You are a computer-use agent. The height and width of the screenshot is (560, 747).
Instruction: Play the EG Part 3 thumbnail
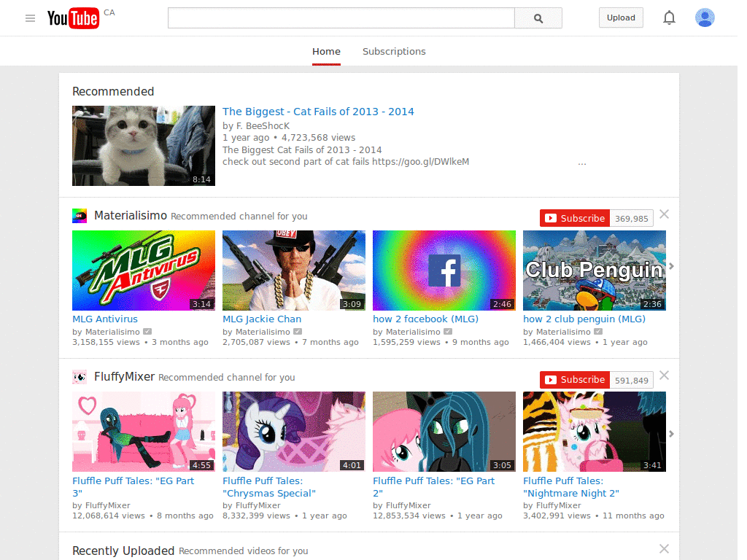coord(144,432)
